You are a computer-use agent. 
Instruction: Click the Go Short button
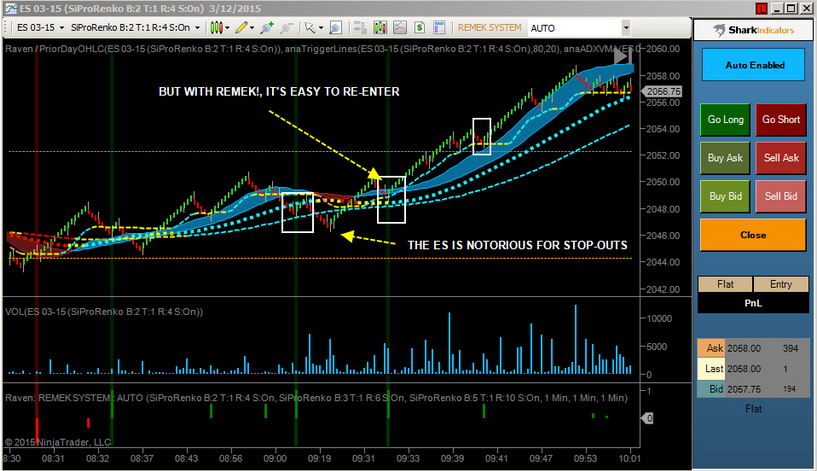781,119
